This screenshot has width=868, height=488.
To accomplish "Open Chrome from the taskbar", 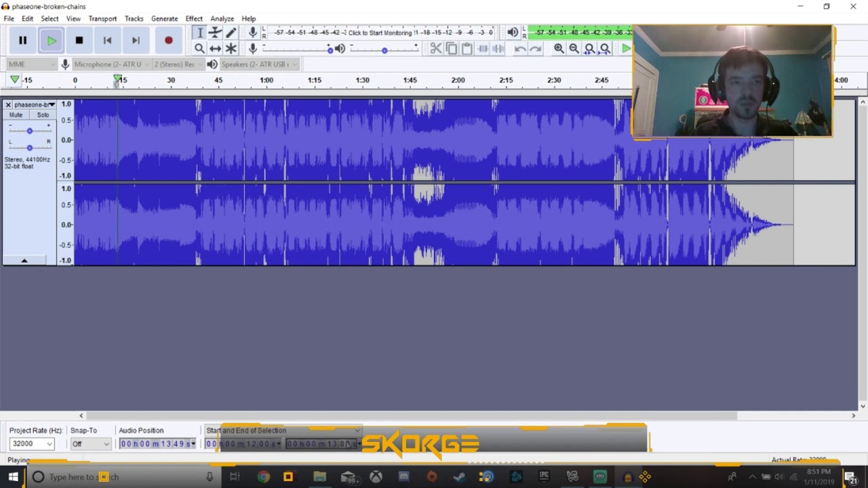I will [x=263, y=477].
